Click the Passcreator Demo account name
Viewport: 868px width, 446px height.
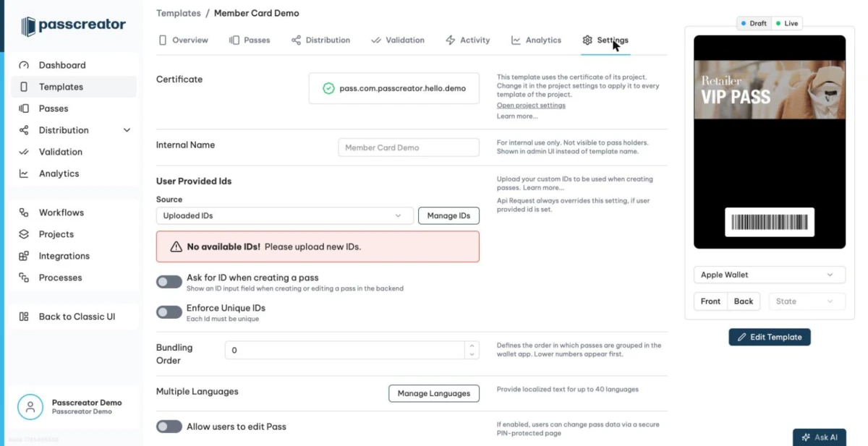click(x=87, y=403)
